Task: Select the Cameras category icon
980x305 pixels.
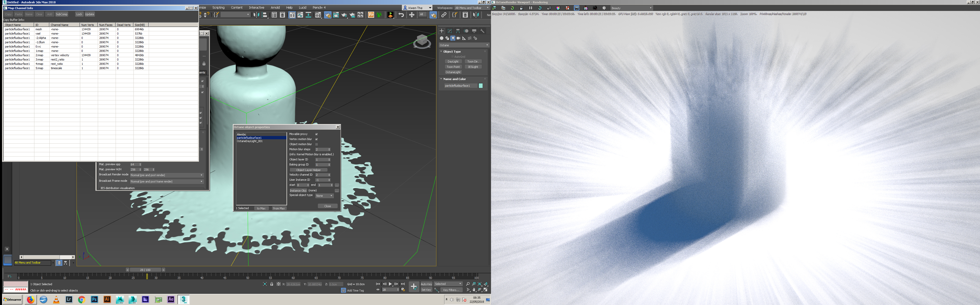Action: coord(458,38)
